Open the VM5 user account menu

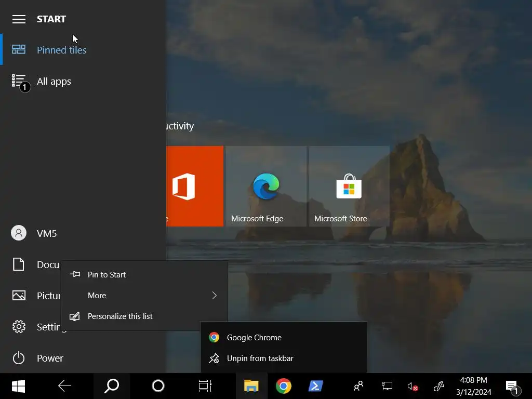pyautogui.click(x=83, y=233)
